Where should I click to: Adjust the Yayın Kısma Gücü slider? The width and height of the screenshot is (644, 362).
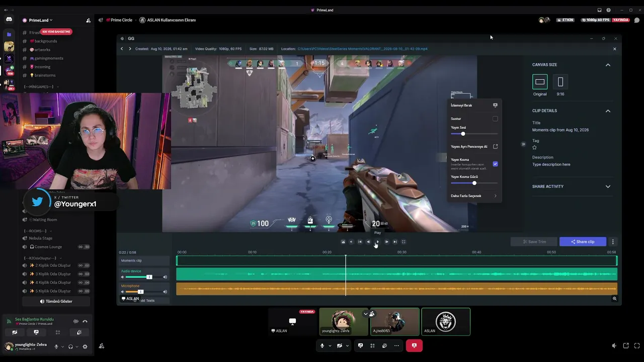pos(474,183)
